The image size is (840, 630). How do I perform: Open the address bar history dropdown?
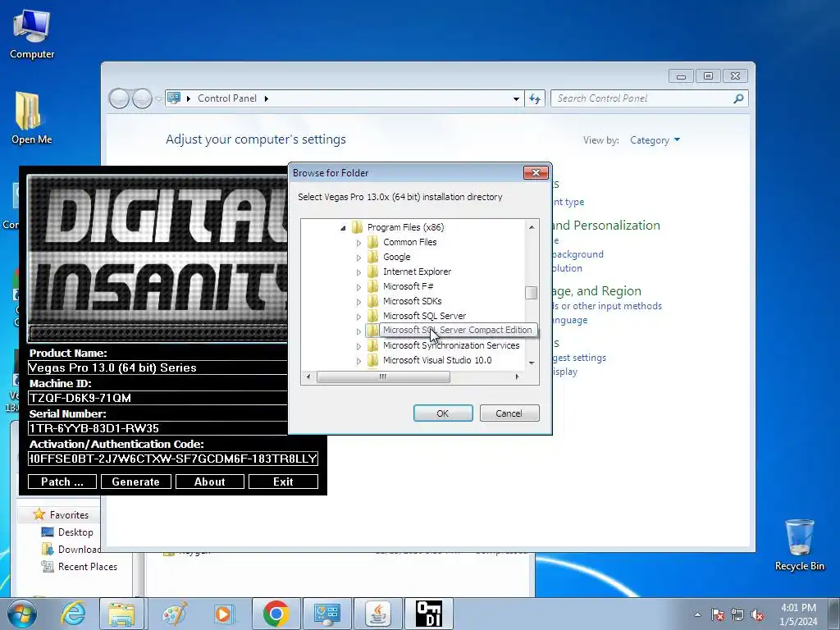516,98
